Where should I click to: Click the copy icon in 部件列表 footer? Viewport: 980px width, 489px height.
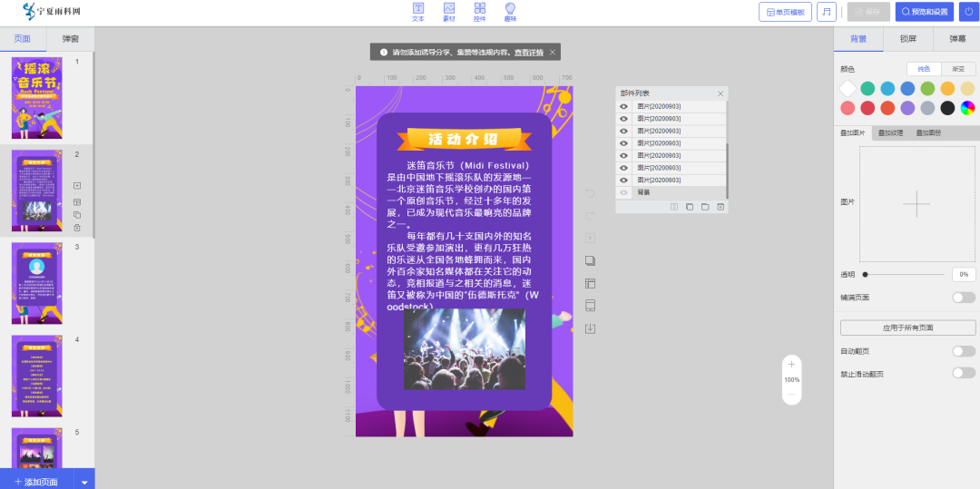click(x=690, y=207)
